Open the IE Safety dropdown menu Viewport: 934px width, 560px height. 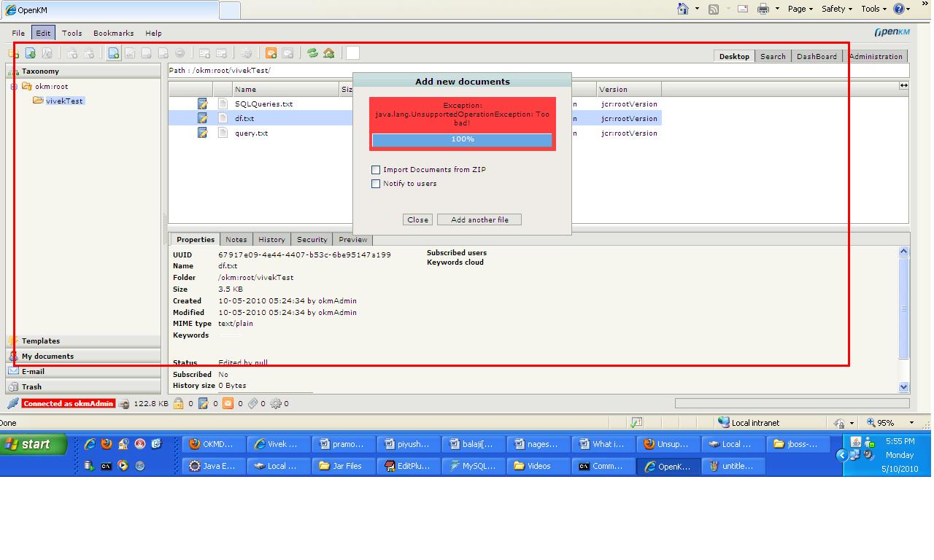(837, 9)
